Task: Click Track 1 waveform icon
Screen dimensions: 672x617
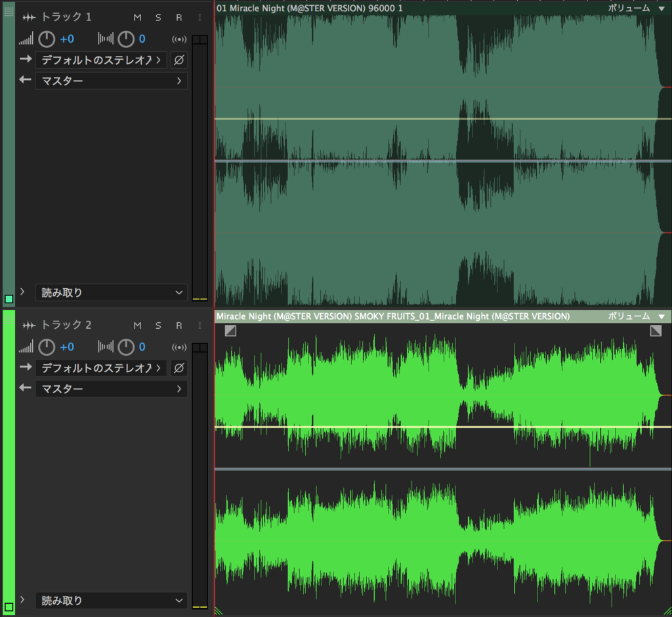Action: coord(29,18)
